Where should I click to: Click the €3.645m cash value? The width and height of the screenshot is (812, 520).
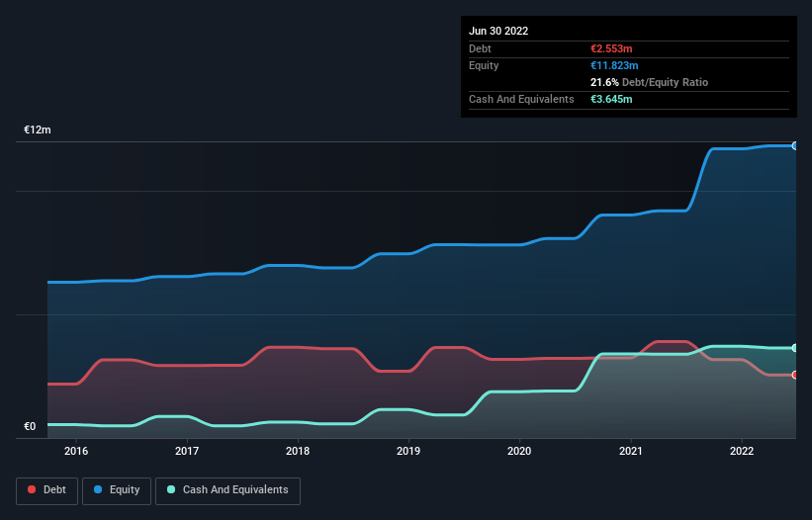coord(611,99)
